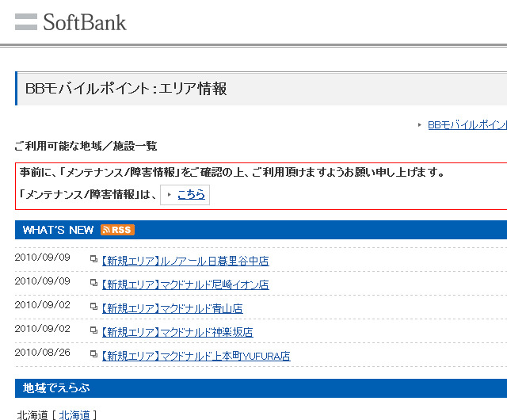Click new-window icon beside マクドナルド神楽坂店
Image resolution: width=507 pixels, height=420 pixels.
93,330
